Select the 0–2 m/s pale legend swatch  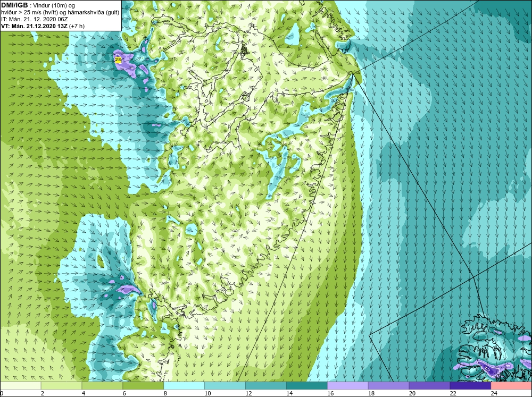click(20, 386)
